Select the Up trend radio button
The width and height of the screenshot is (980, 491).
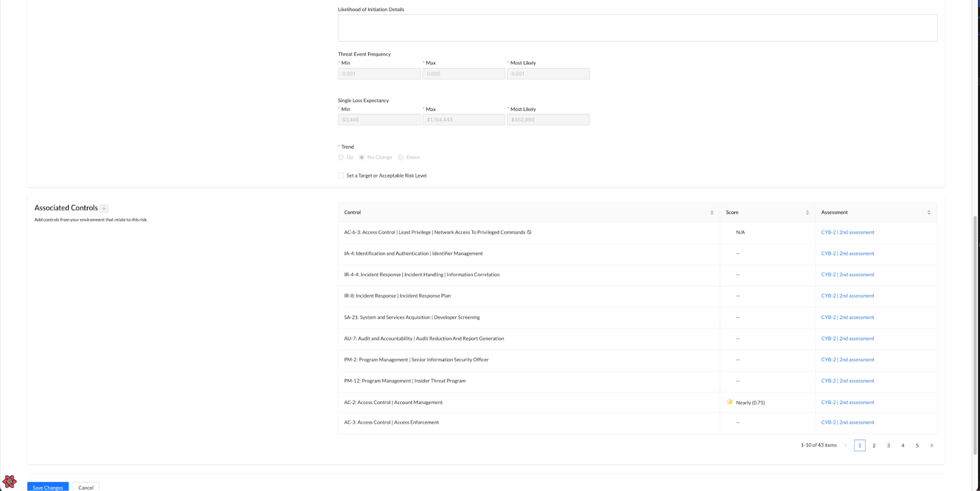tap(341, 157)
